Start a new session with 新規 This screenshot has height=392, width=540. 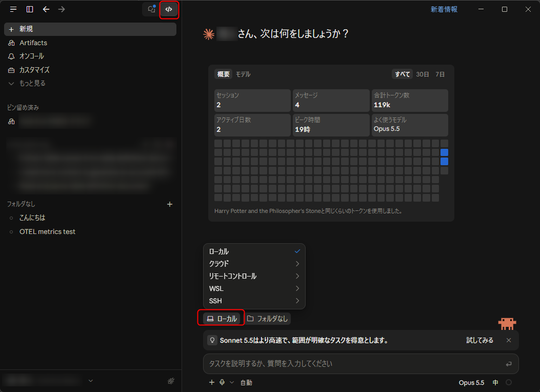90,29
